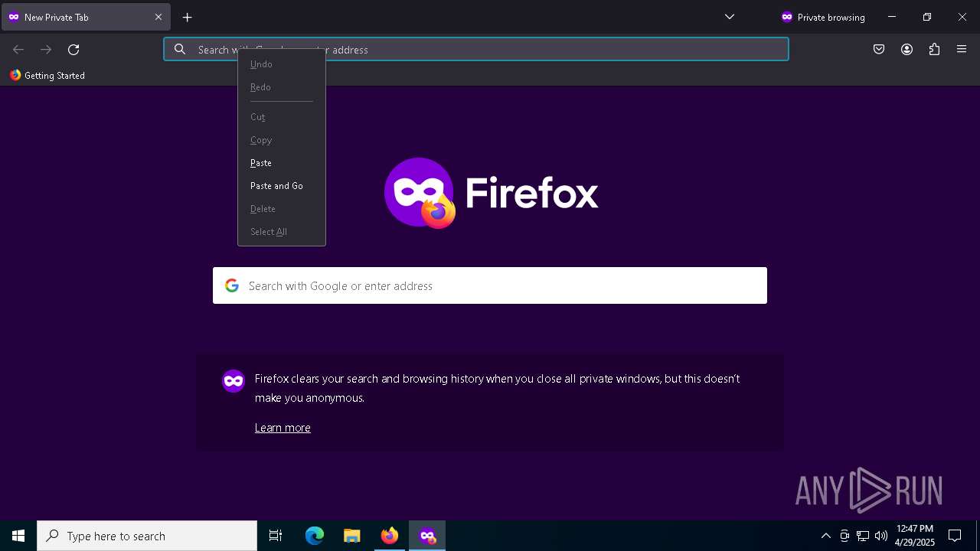
Task: Select the New Private Tab tab
Action: click(x=86, y=17)
